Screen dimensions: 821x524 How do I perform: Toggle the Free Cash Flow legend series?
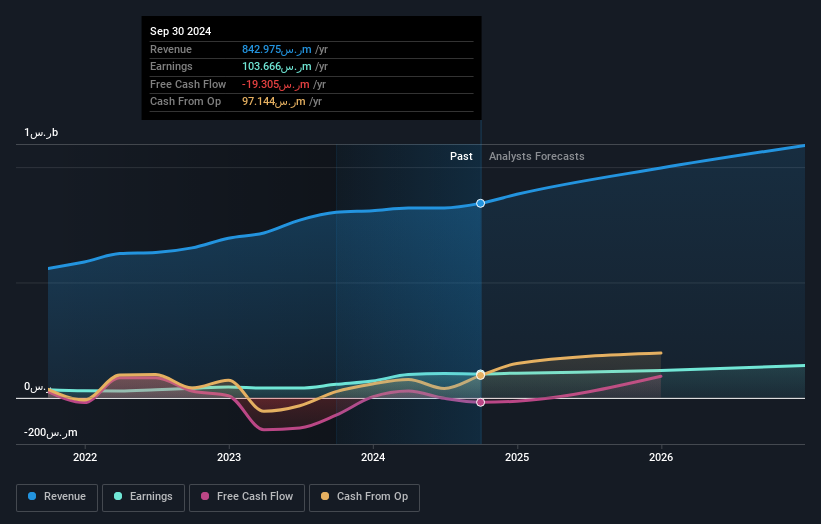click(x=247, y=497)
